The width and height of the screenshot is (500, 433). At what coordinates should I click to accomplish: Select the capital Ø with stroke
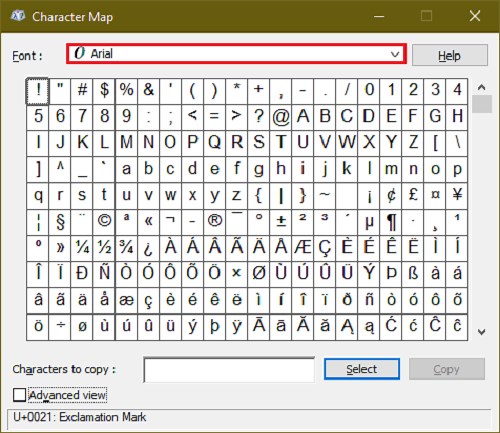click(x=258, y=275)
